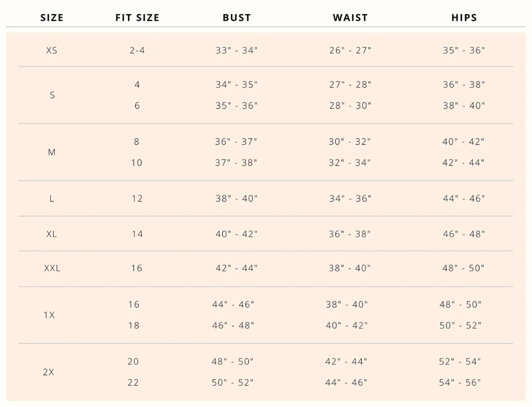Select the XS size label
This screenshot has height=407, width=532.
point(52,51)
